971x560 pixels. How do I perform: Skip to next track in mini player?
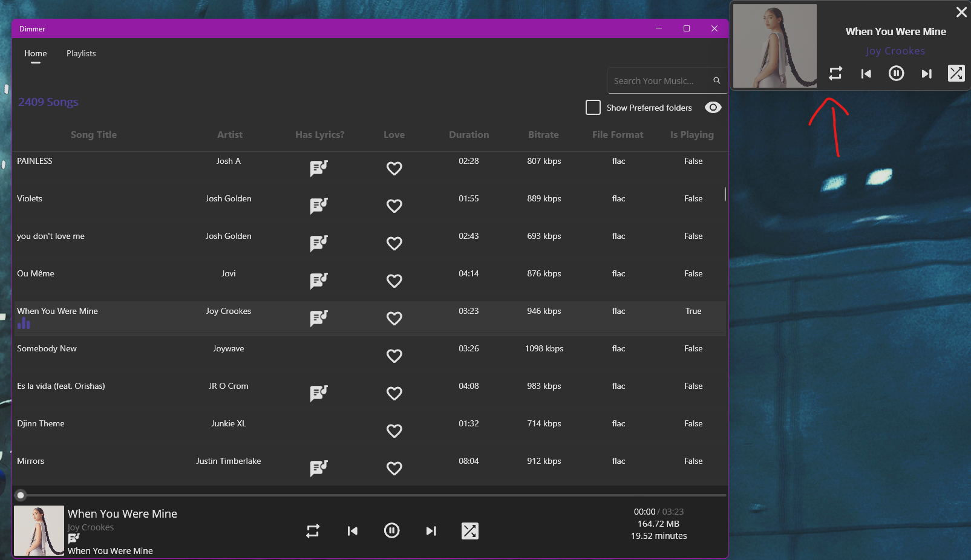coord(926,74)
